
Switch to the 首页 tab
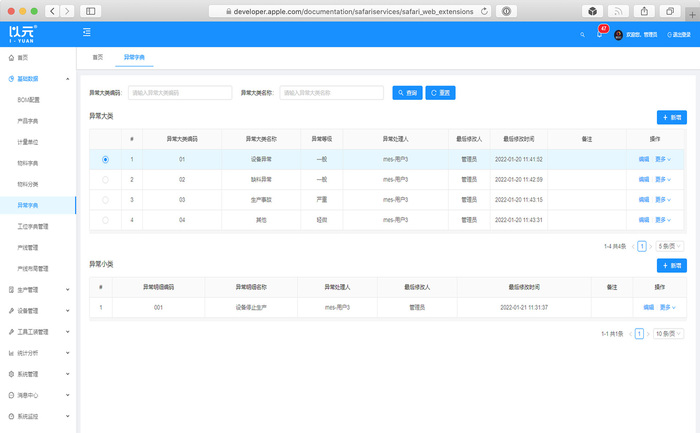(x=97, y=58)
